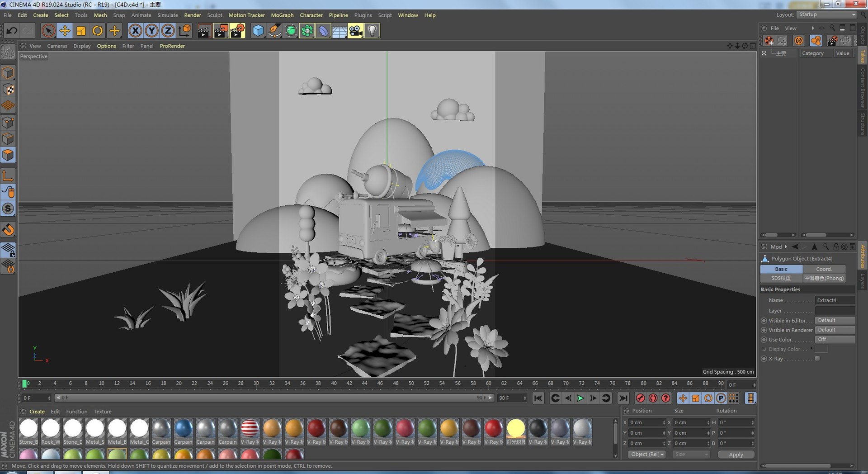Toggle Visible in Editor animation dot
The height and width of the screenshot is (474, 868).
(764, 321)
